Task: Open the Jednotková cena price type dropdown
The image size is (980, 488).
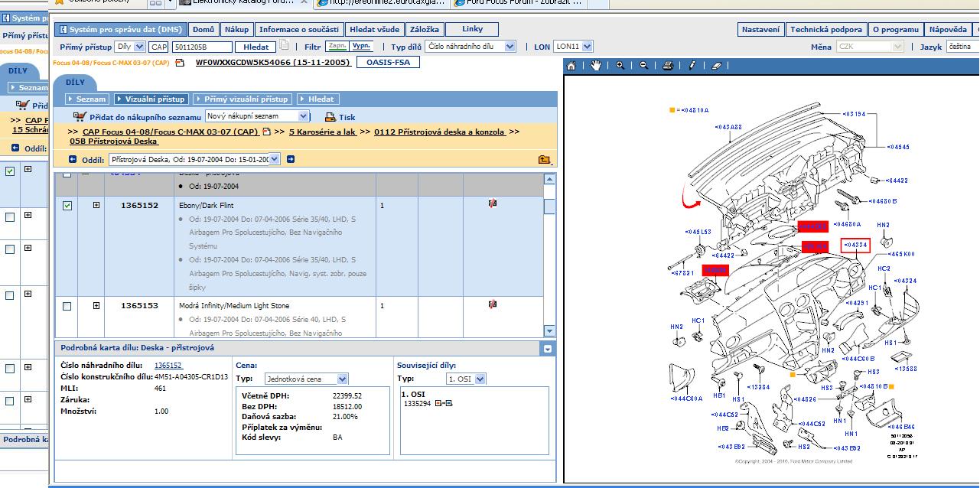Action: [306, 379]
